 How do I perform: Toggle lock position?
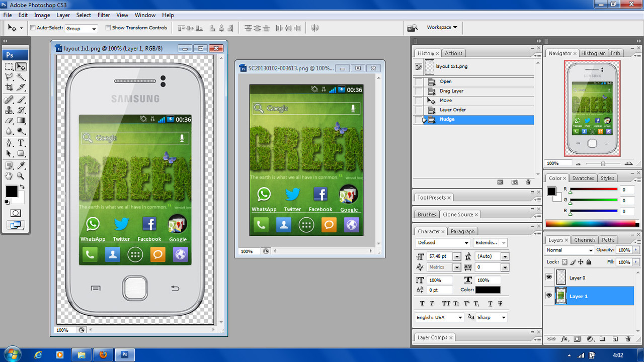point(581,262)
